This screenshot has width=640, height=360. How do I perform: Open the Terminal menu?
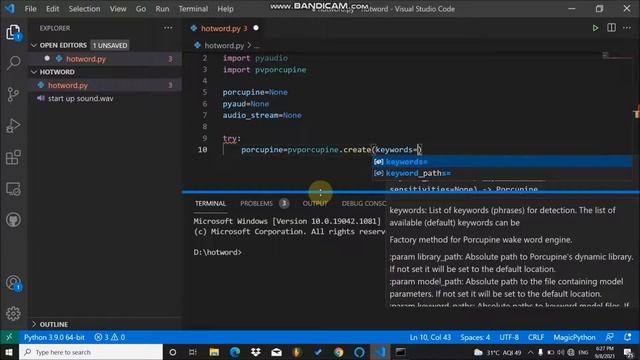[193, 9]
